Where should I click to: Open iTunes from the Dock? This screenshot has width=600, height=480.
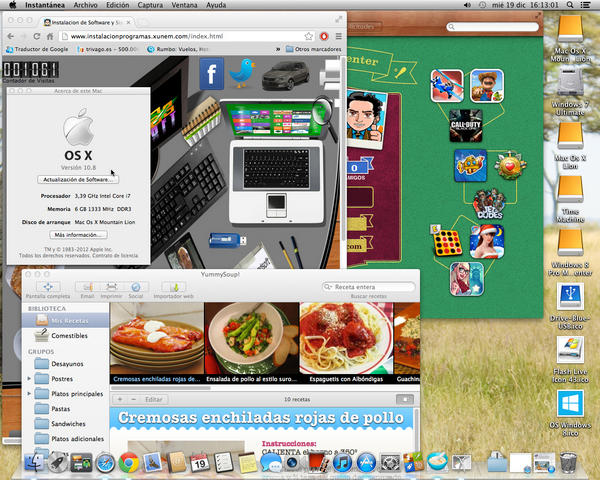click(342, 463)
